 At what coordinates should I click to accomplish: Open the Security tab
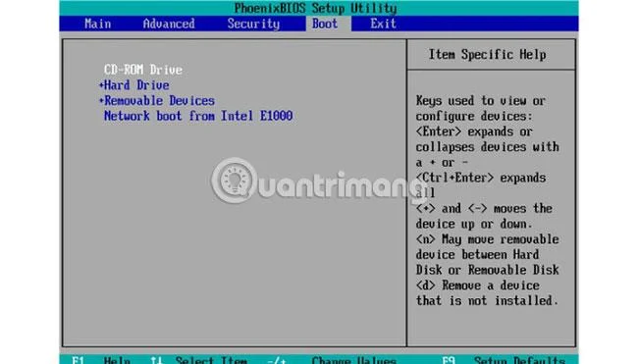[253, 24]
